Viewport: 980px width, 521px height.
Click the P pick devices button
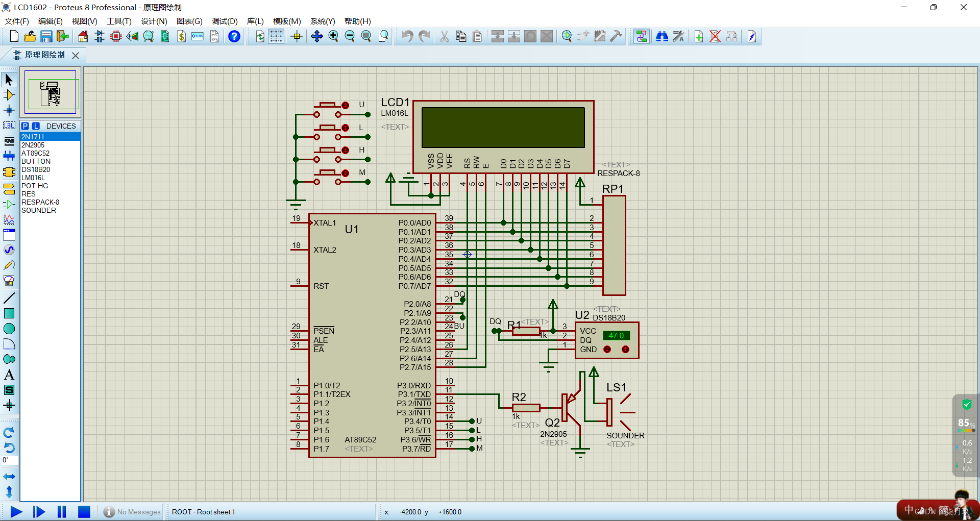click(x=25, y=126)
